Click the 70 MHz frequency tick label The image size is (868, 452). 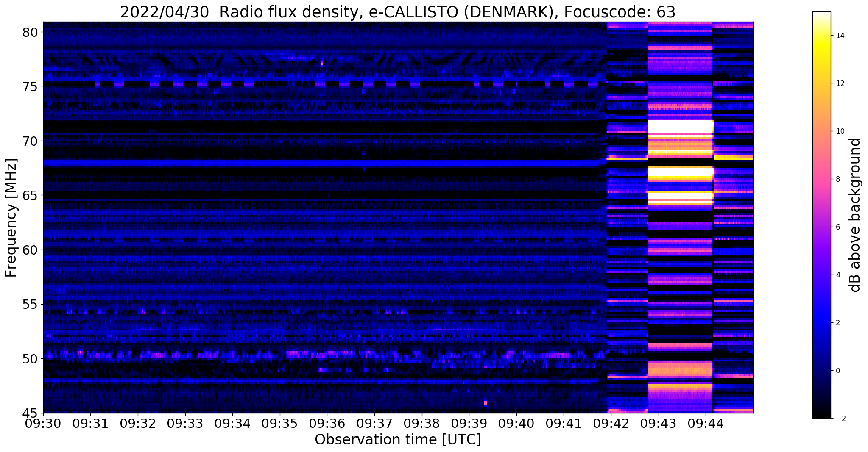click(x=30, y=141)
